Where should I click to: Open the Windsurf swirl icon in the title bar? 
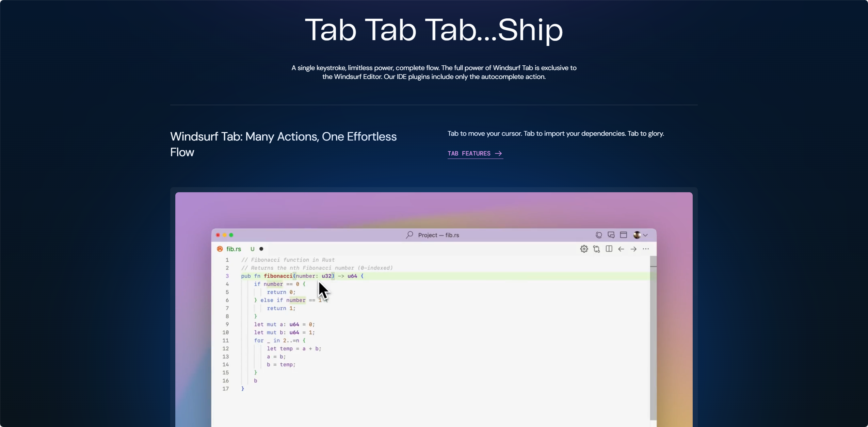(599, 235)
